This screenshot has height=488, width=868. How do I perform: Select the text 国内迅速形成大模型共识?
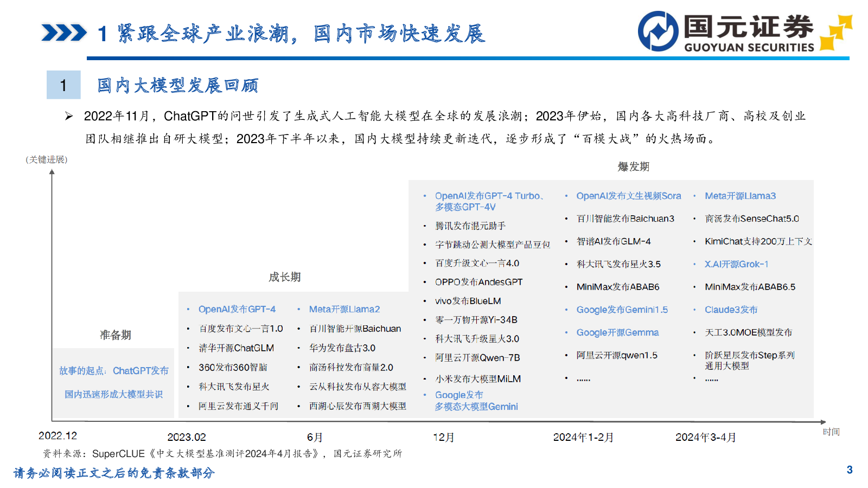coord(114,394)
